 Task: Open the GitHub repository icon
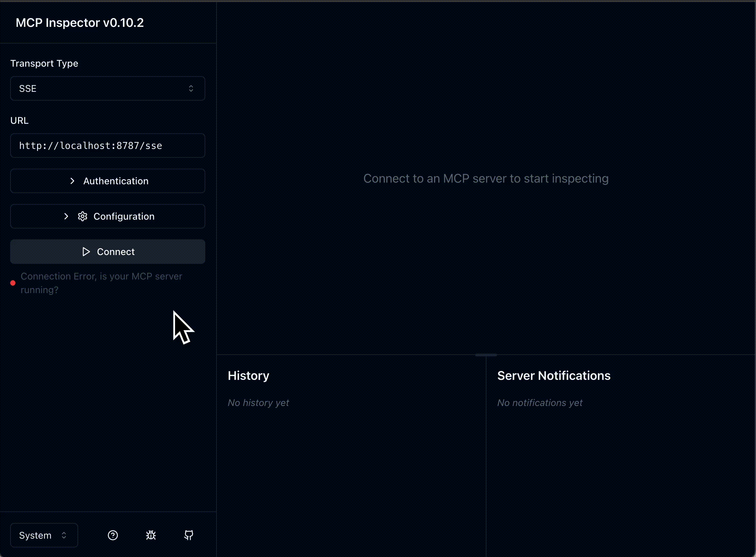point(189,535)
